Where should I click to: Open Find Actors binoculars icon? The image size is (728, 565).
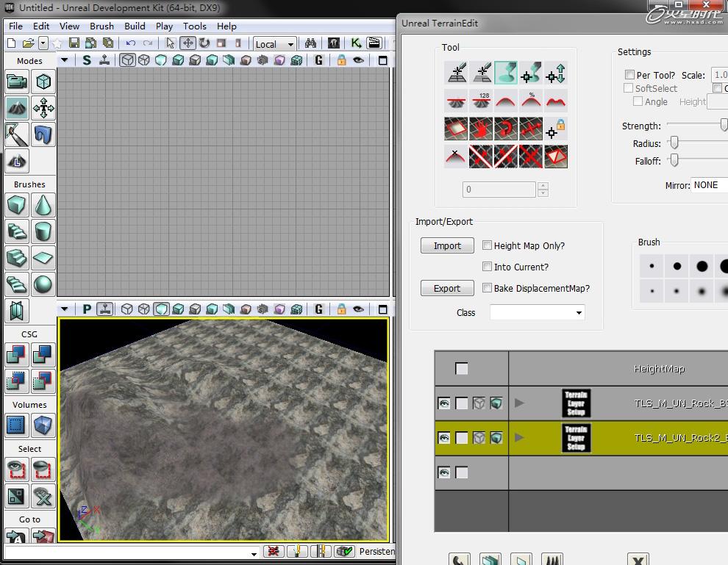tap(310, 43)
